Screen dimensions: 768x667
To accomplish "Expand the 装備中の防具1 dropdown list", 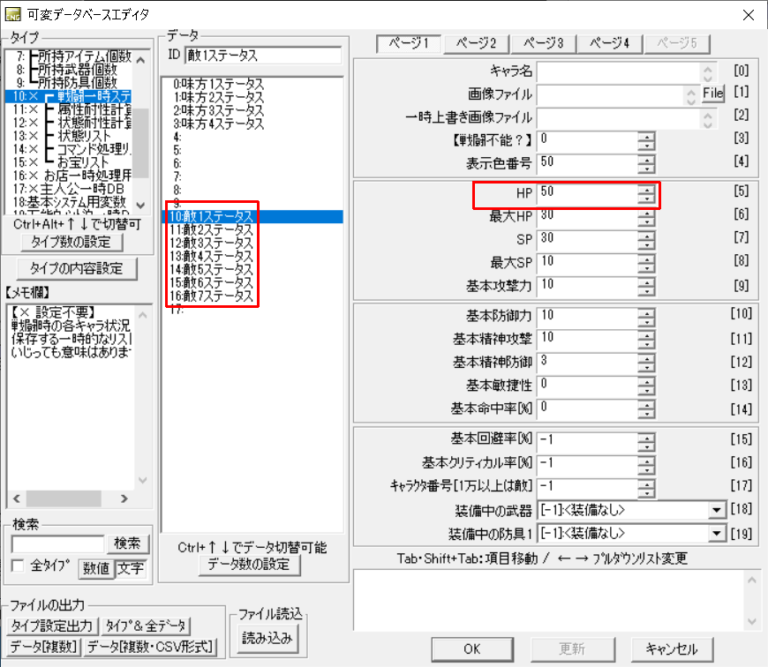I will tap(716, 533).
